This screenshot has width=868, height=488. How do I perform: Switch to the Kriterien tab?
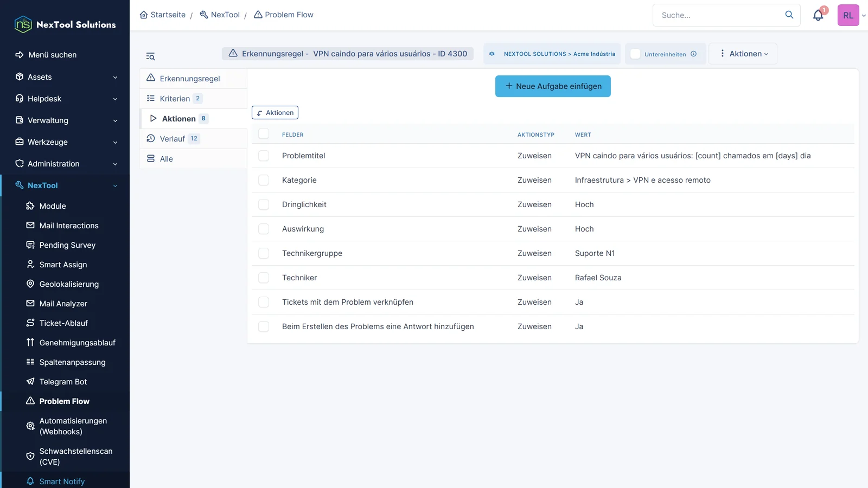point(193,99)
